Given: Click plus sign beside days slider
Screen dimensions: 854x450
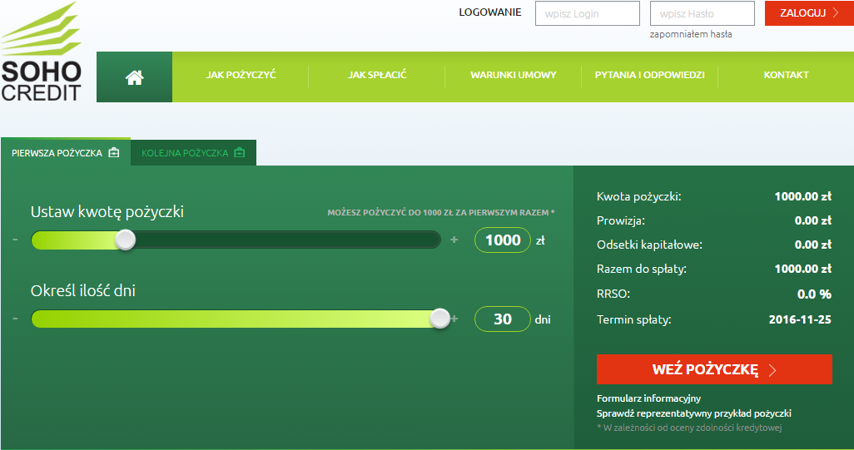Looking at the screenshot, I should pos(455,319).
